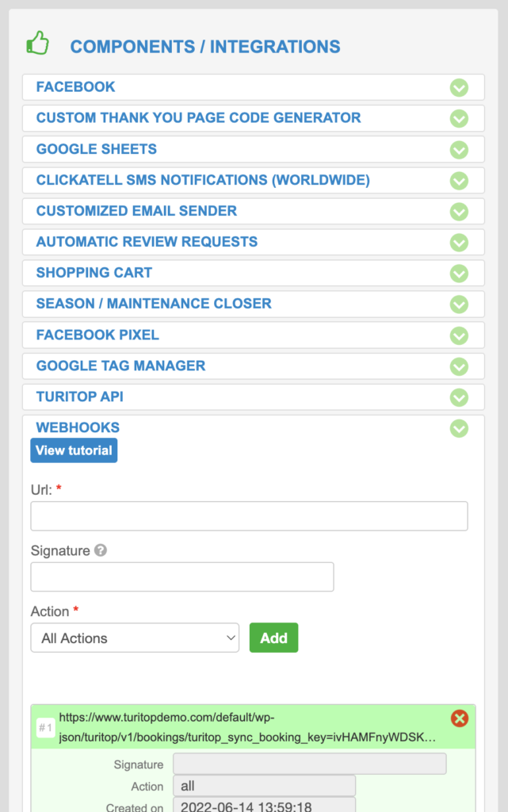Click inside the Signature input field
This screenshot has width=508, height=812.
(x=181, y=576)
